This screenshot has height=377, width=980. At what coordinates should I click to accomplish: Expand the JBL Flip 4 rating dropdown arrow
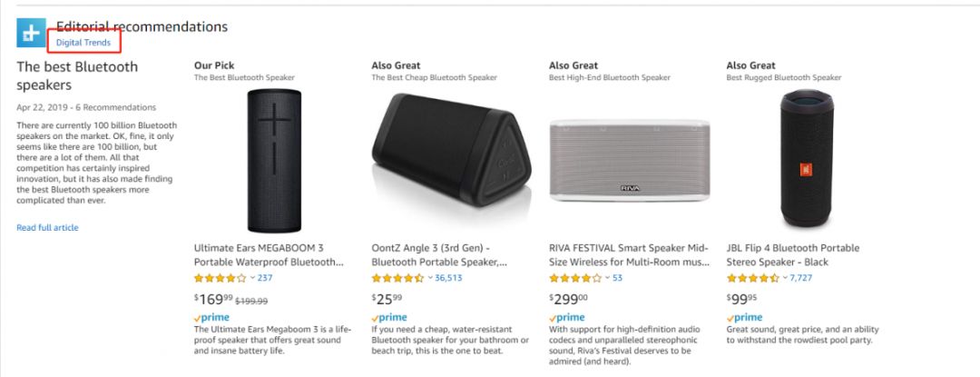coord(786,278)
